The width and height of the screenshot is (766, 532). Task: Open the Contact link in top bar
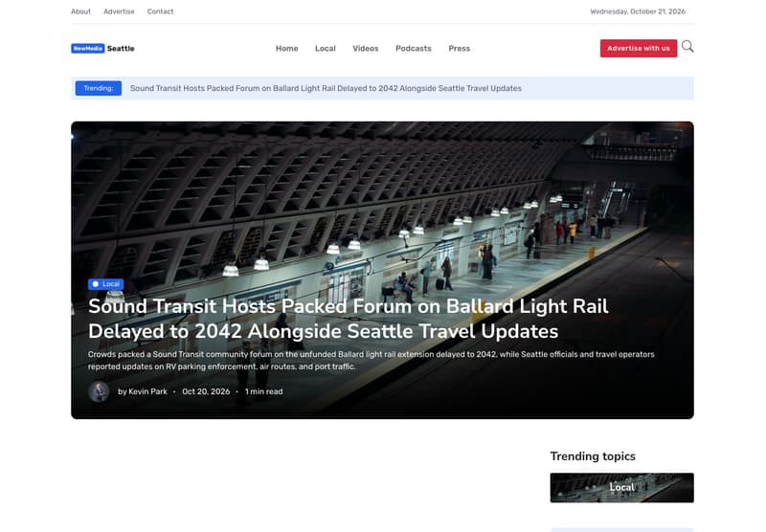click(x=160, y=11)
